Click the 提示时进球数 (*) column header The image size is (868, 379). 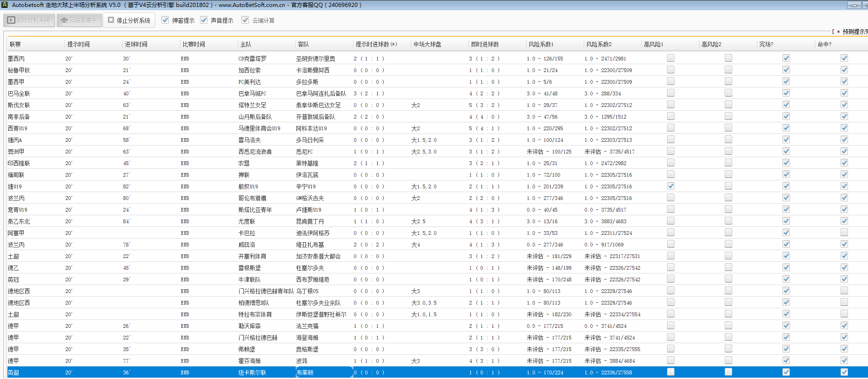376,44
